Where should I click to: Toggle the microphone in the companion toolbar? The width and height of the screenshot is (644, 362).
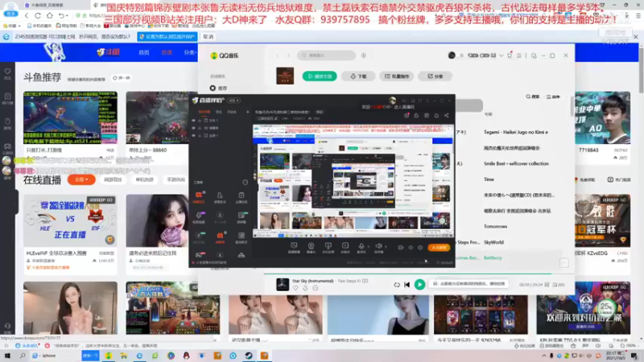click(x=361, y=246)
